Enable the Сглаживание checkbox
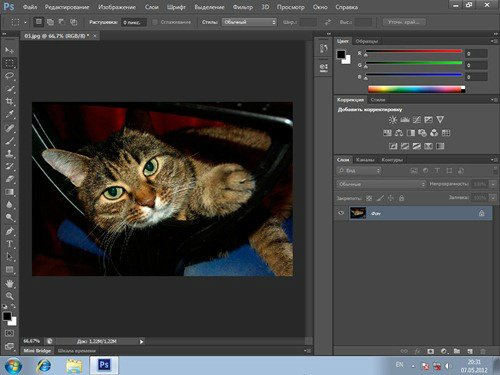Viewport: 500px width, 375px height. tap(155, 22)
